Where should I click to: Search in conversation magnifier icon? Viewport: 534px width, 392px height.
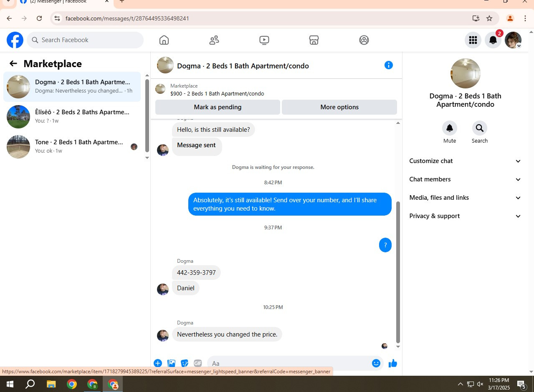pyautogui.click(x=480, y=128)
